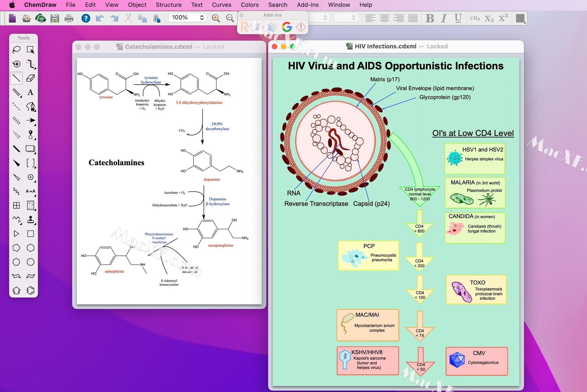Select the Eraser tool
Viewport: 587px width, 392px height.
[x=30, y=78]
